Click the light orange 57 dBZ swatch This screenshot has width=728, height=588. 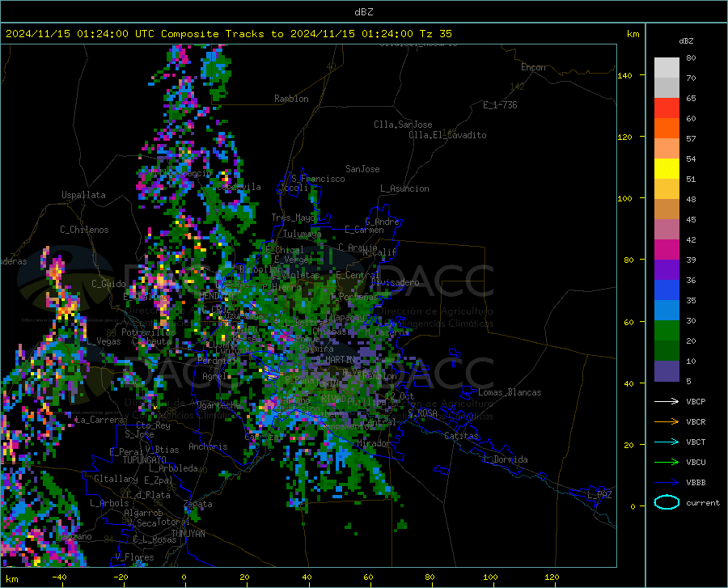[667, 149]
